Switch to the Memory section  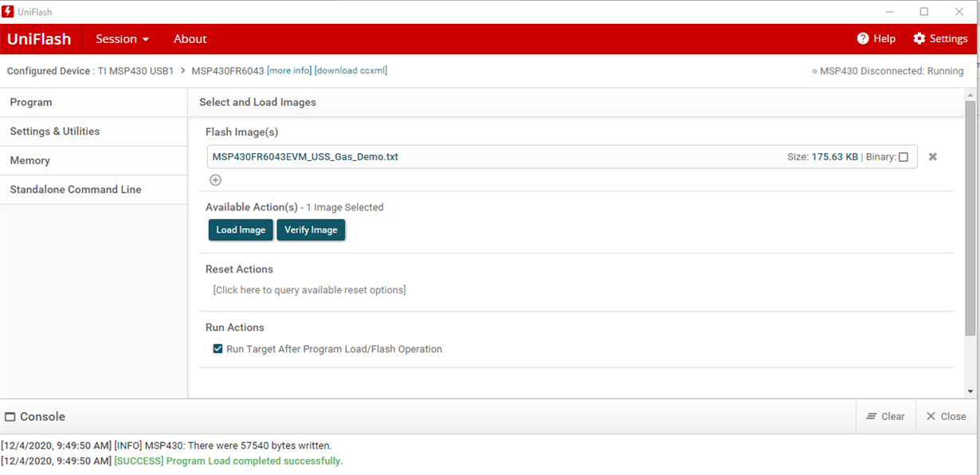94,160
